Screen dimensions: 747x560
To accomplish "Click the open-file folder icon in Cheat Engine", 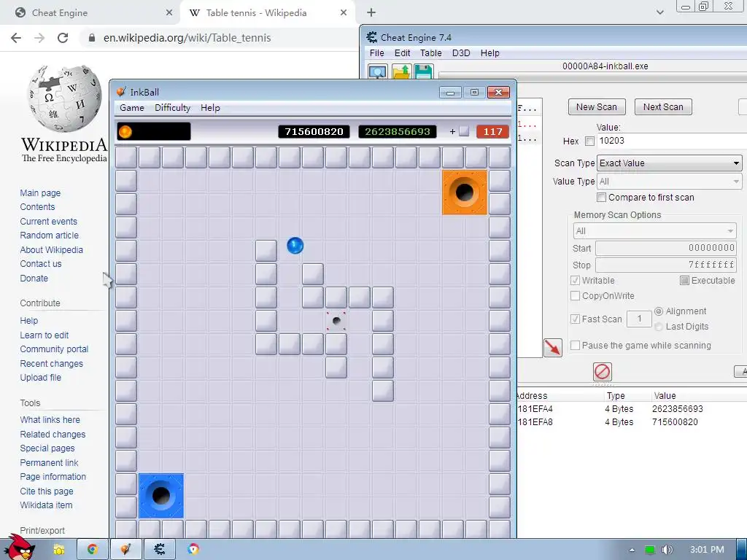I will [x=401, y=72].
